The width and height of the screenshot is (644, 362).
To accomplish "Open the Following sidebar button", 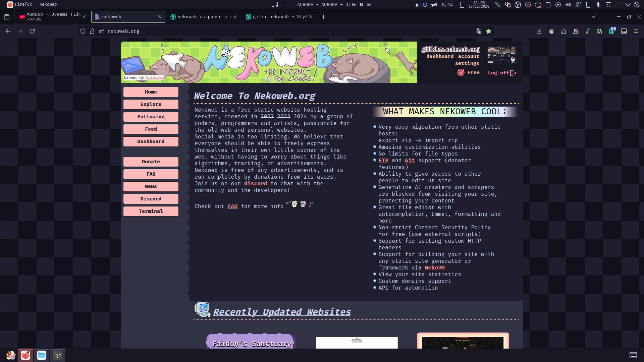I will 151,117.
